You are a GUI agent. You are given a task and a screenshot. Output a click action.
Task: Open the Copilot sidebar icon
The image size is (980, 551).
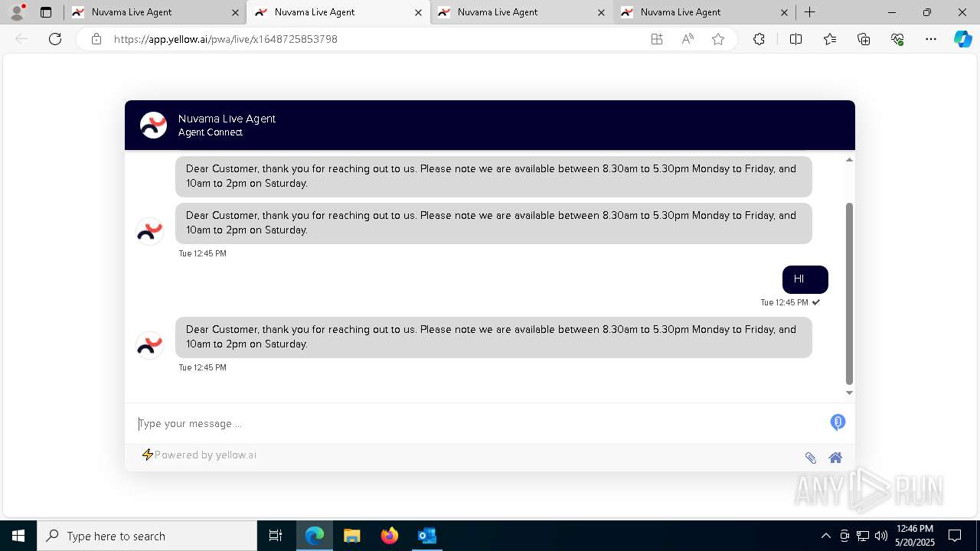tap(962, 39)
